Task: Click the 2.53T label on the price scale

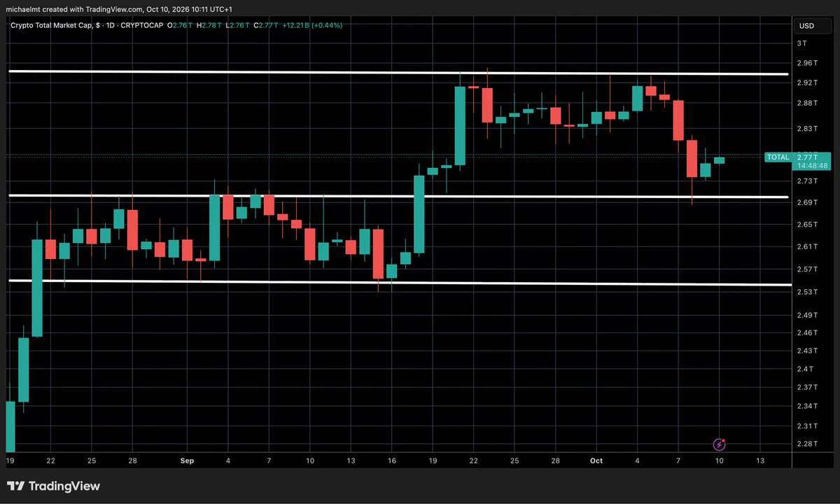Action: click(806, 291)
